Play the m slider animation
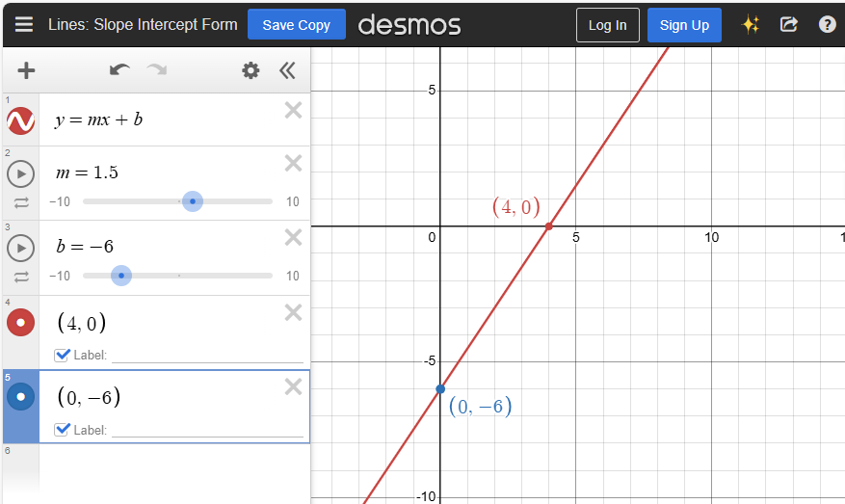The height and width of the screenshot is (504, 845). tap(20, 173)
